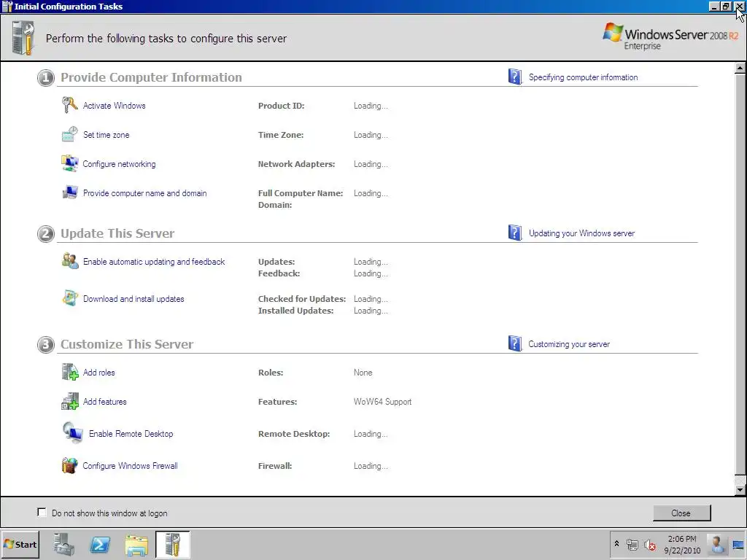The height and width of the screenshot is (560, 747).
Task: Click the WoW64 Support features value
Action: (382, 402)
